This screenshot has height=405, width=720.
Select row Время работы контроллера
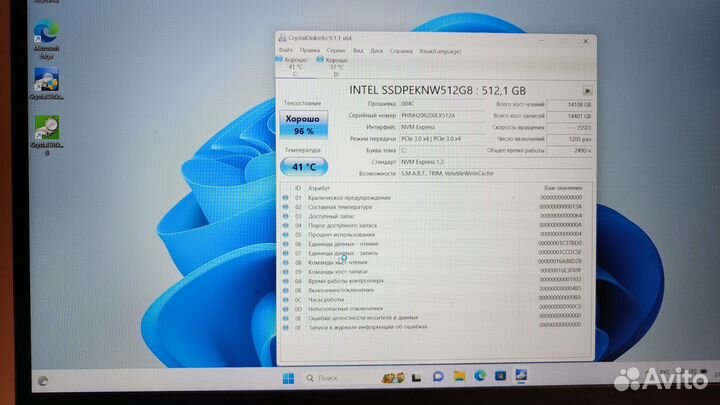click(x=433, y=281)
